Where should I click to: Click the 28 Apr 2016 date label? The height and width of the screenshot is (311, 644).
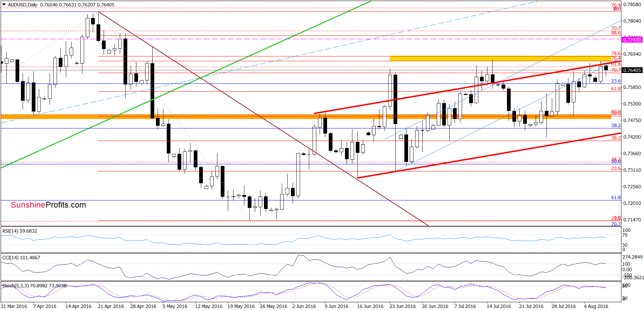point(143,306)
